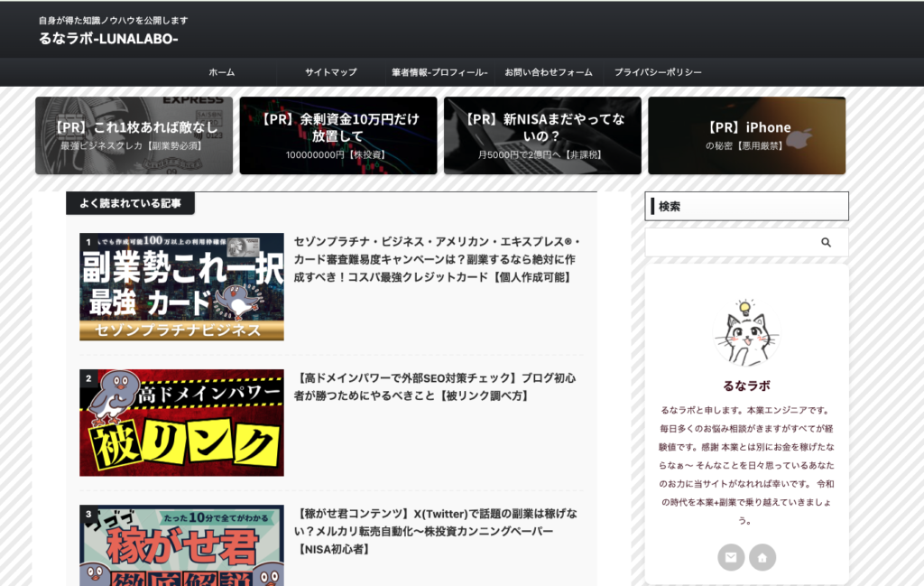Click the 副業勢これ一択 最強カード thumbnail
This screenshot has height=586, width=924.
181,286
